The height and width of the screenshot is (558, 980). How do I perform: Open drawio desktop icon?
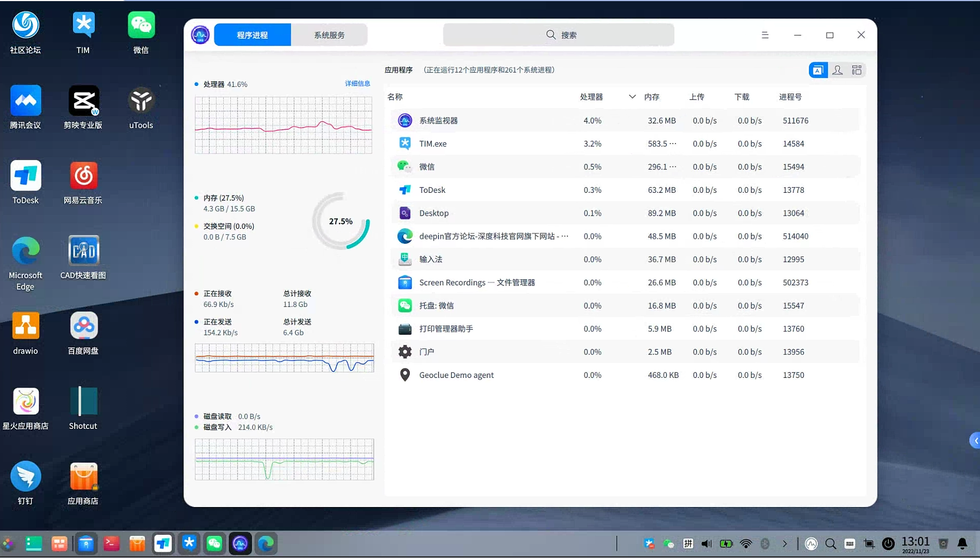[25, 332]
